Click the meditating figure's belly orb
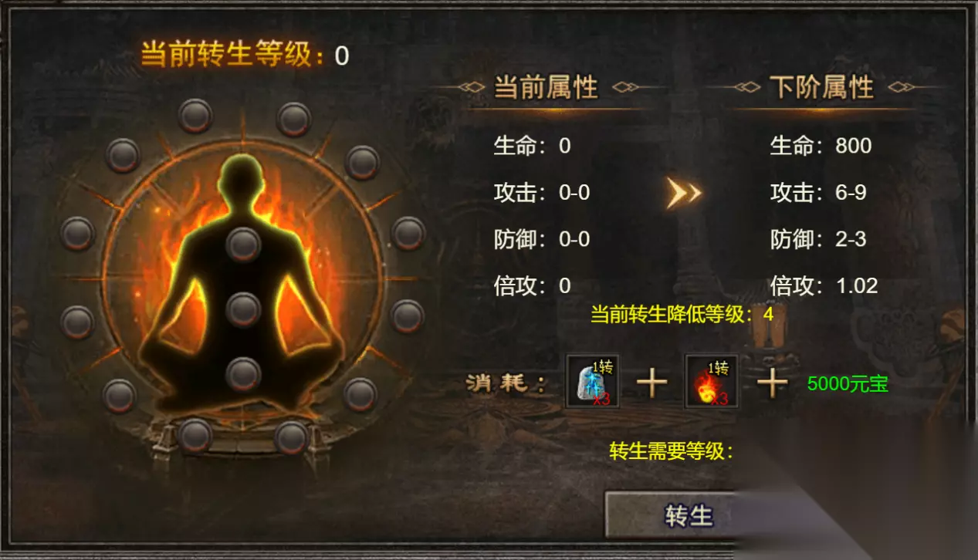 tap(244, 309)
